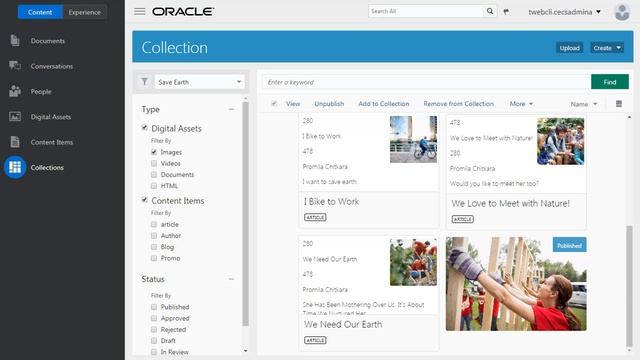640x360 pixels.
Task: Click the Upload button
Action: click(569, 48)
